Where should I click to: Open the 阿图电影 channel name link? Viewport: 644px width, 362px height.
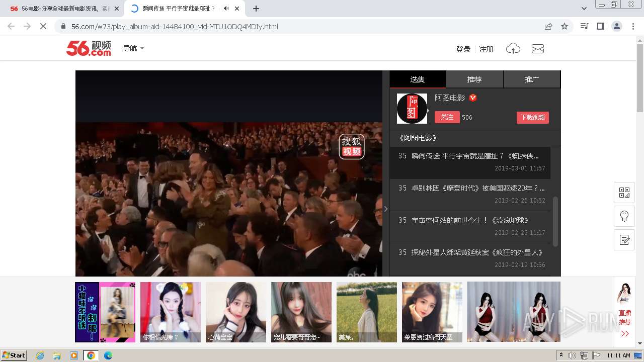point(450,98)
